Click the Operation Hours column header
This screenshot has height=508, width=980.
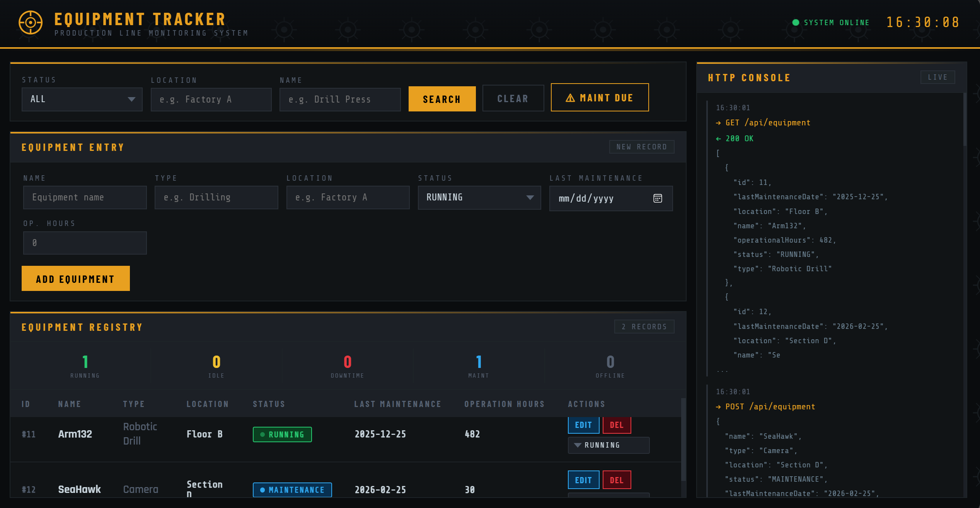(x=504, y=404)
